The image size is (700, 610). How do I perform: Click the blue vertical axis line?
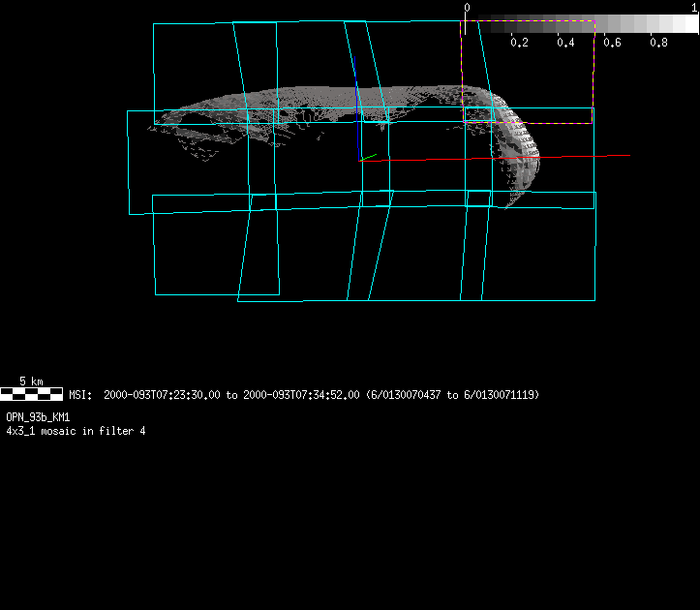click(x=355, y=87)
